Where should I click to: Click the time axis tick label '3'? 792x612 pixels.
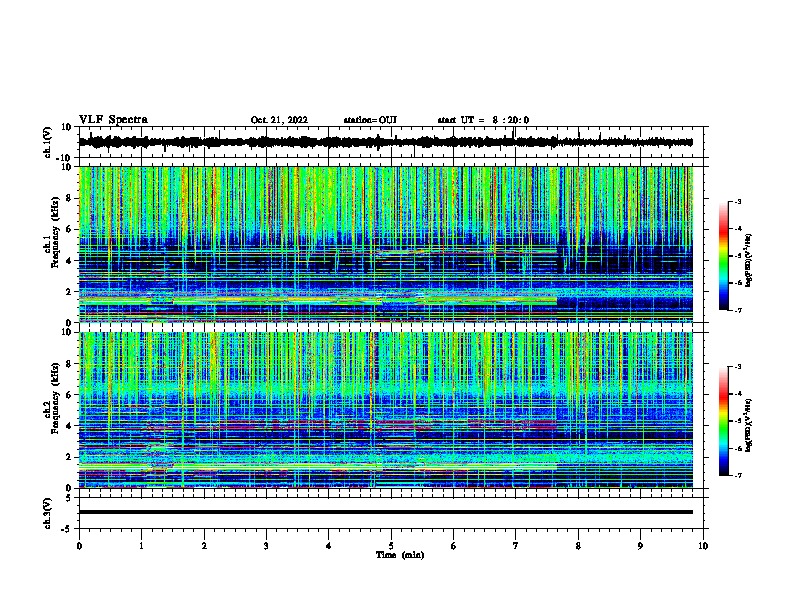(266, 546)
